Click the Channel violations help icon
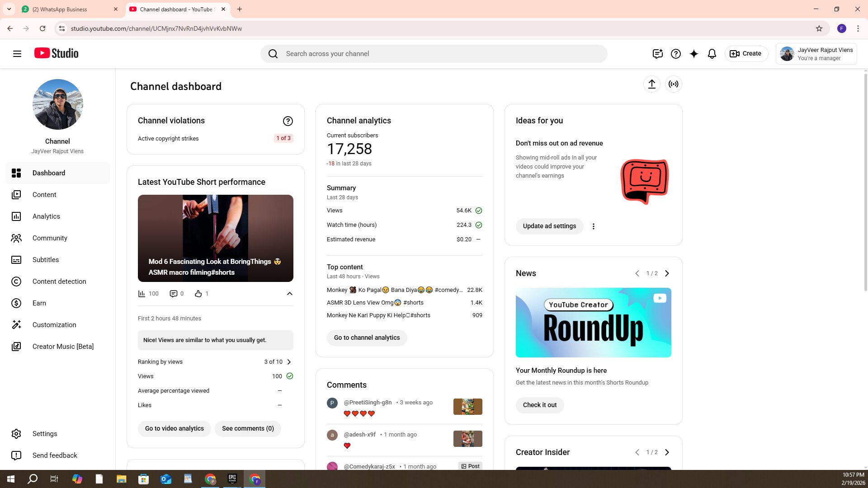Image resolution: width=868 pixels, height=488 pixels. point(288,121)
